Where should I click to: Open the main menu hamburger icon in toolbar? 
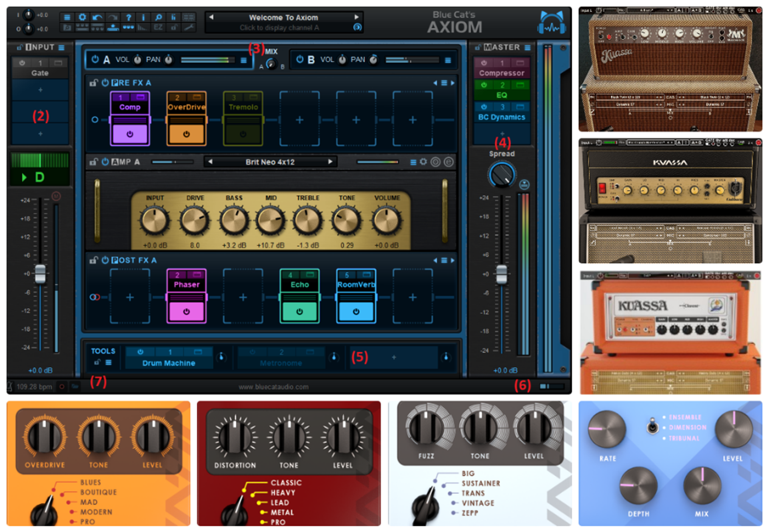[67, 17]
